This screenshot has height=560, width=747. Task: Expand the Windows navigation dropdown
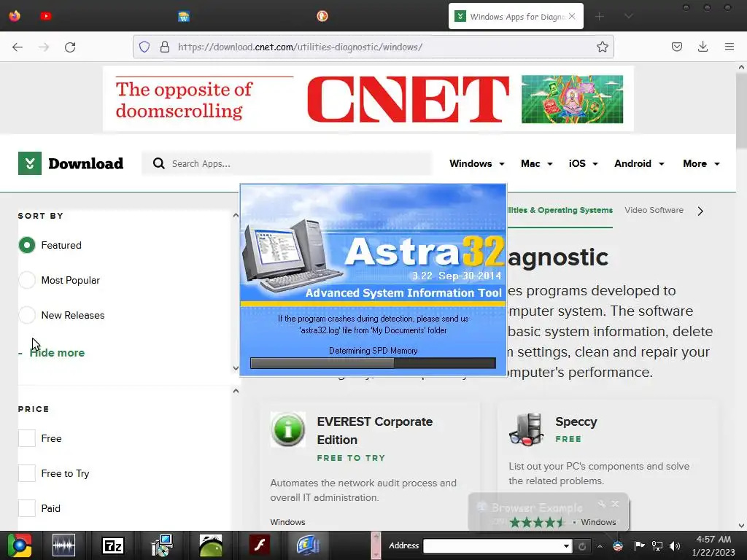click(477, 163)
